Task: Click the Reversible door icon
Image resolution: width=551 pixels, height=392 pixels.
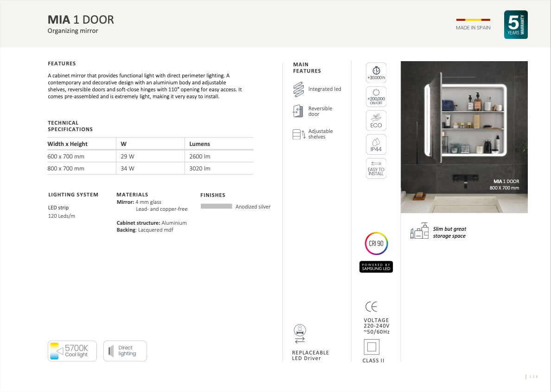Action: (298, 111)
